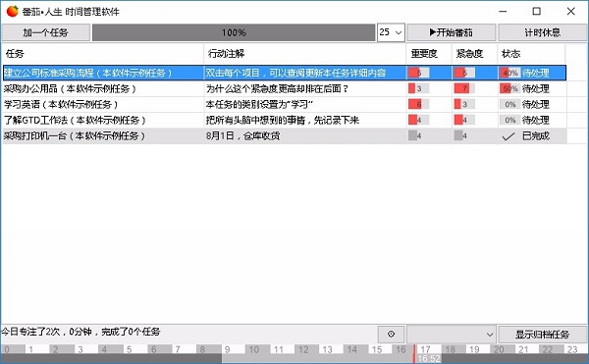Click hour 20 on the timeline
The height and width of the screenshot is (364, 589).
point(499,349)
